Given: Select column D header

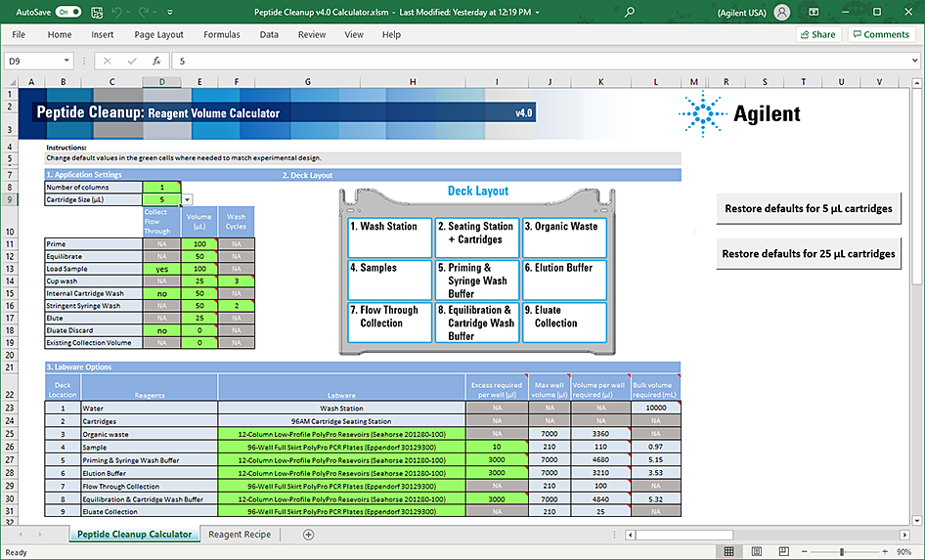Looking at the screenshot, I should pos(161,82).
